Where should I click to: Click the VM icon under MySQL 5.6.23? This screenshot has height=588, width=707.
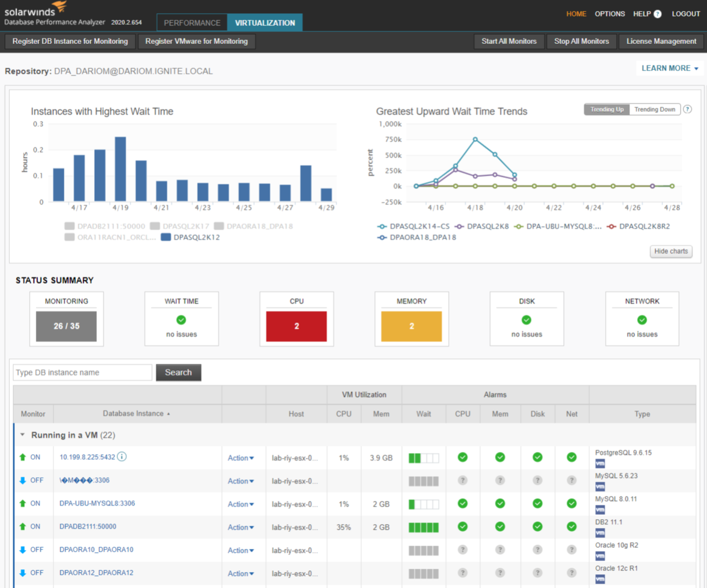coord(600,487)
